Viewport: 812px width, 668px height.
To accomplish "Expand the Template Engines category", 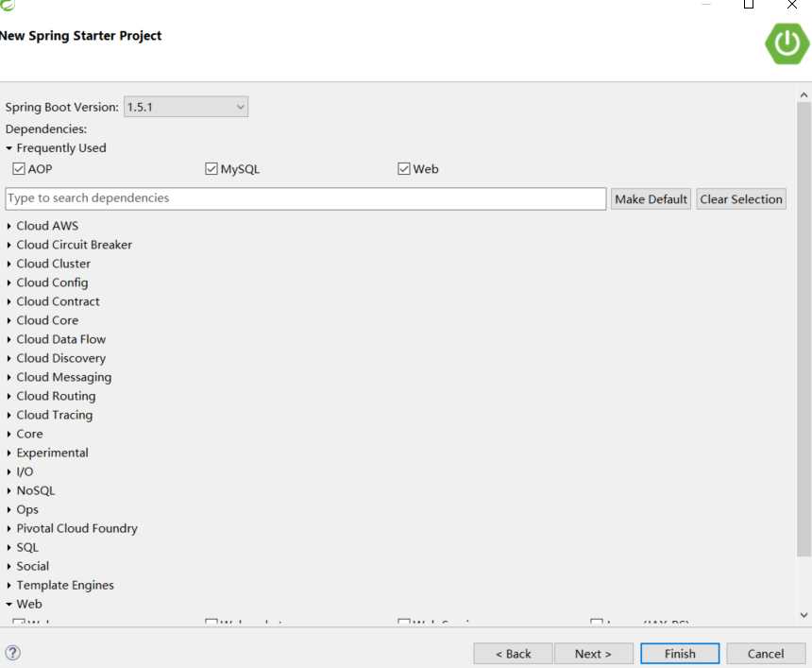I will point(8,585).
